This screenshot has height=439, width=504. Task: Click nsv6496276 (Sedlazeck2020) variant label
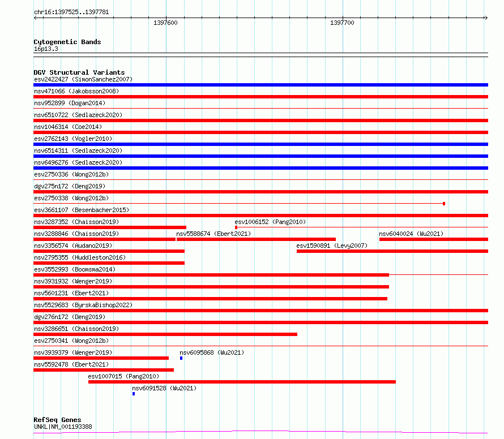[78, 162]
